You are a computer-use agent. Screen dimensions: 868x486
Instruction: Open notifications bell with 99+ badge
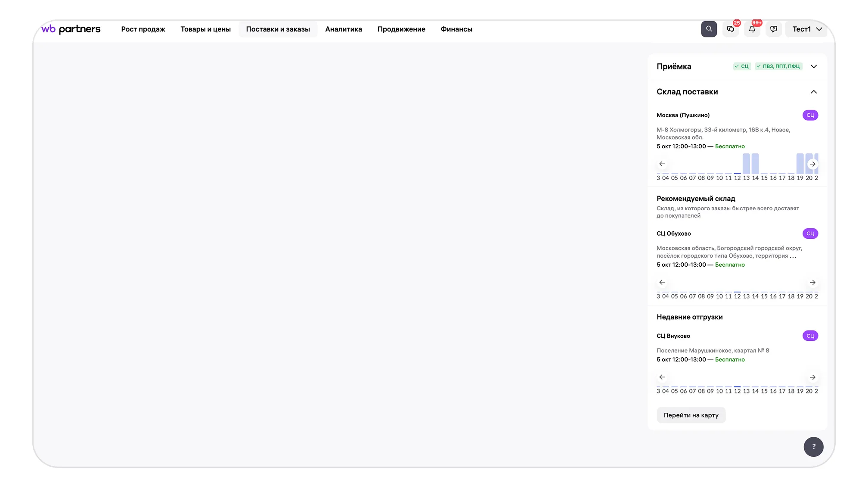(x=752, y=29)
